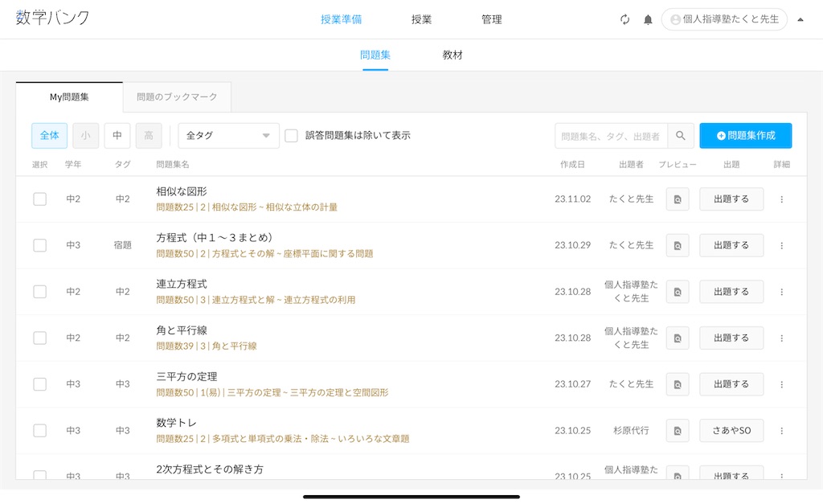Screen dimensions: 823x504
Task: Switch to 管理 top menu
Action: pyautogui.click(x=492, y=19)
